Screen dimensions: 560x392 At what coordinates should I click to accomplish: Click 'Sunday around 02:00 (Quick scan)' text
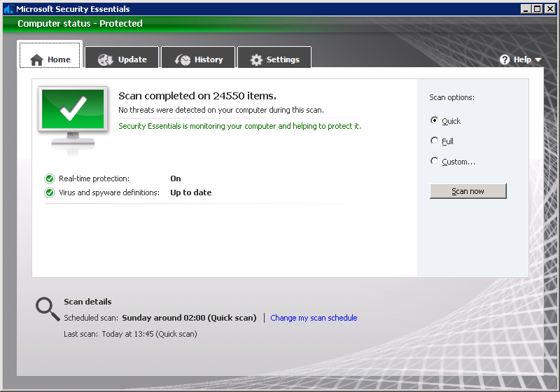point(189,318)
